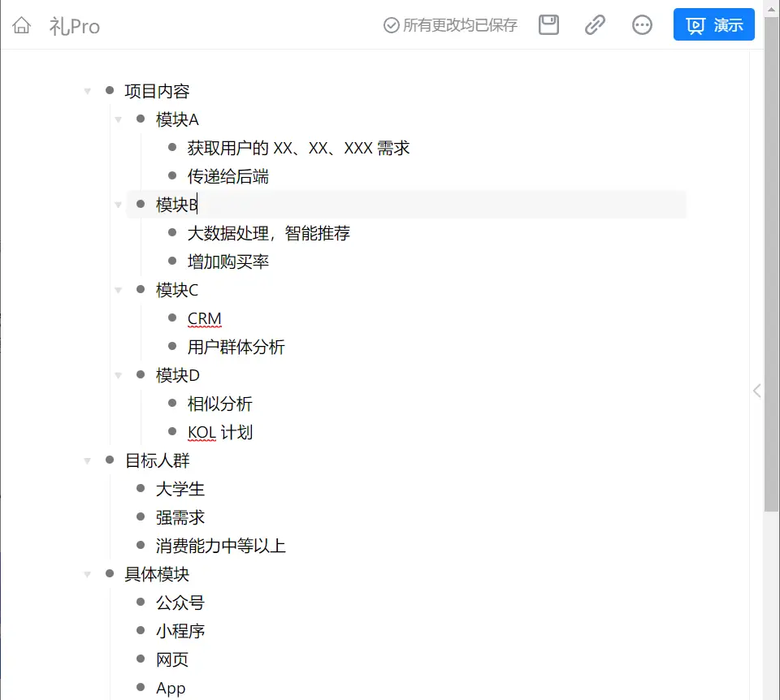The image size is (780, 700).
Task: Collapse the 项目内容 topic
Action: pyautogui.click(x=87, y=91)
